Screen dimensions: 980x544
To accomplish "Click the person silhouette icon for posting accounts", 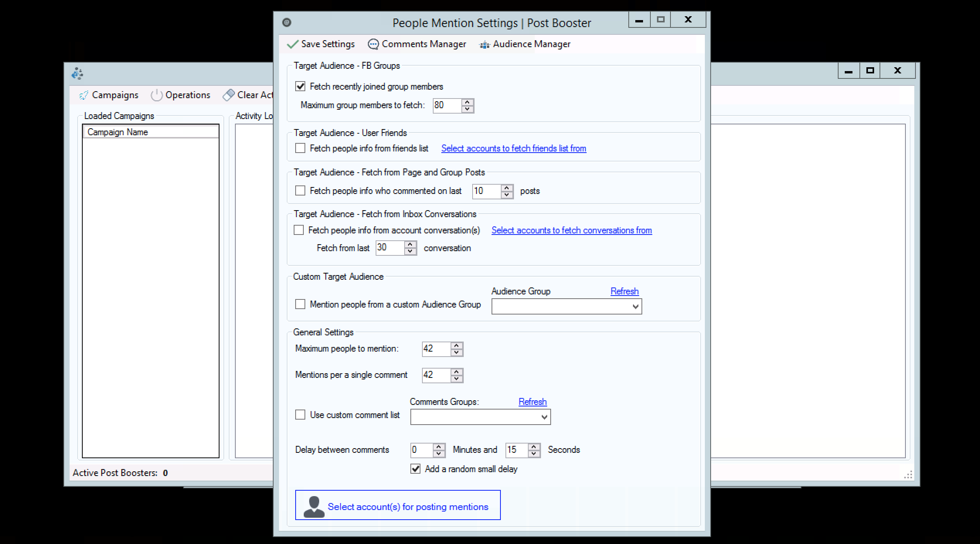I will tap(314, 506).
